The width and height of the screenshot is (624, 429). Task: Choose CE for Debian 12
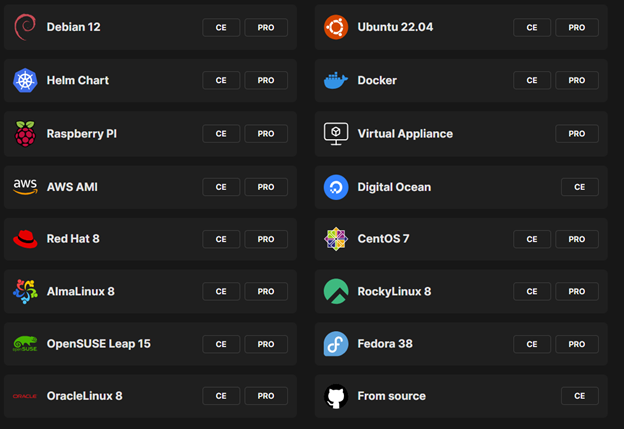click(x=221, y=27)
